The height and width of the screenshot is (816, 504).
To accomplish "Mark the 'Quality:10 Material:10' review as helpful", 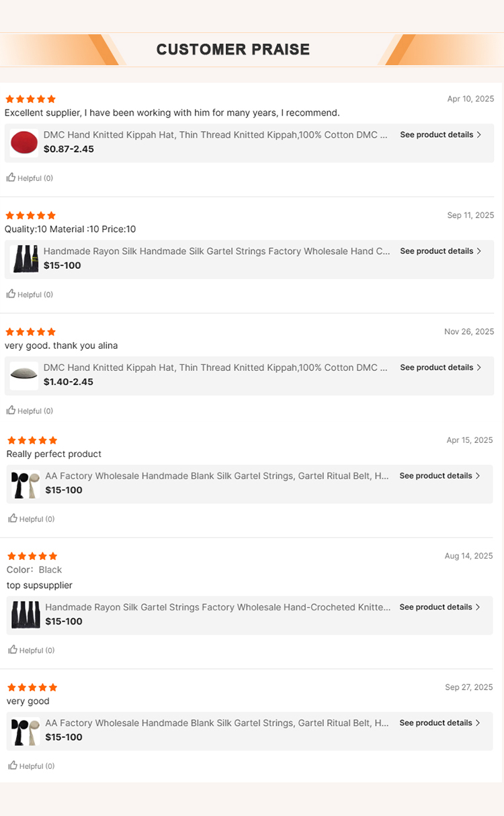I will 11,294.
